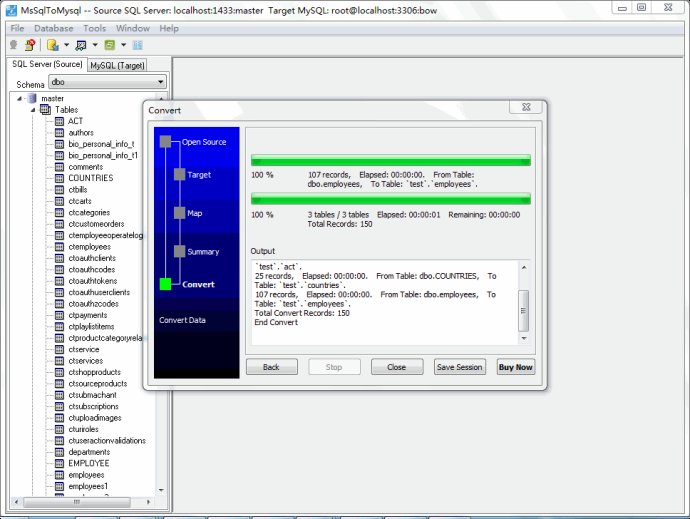Select the ctcarts table icon

point(59,201)
